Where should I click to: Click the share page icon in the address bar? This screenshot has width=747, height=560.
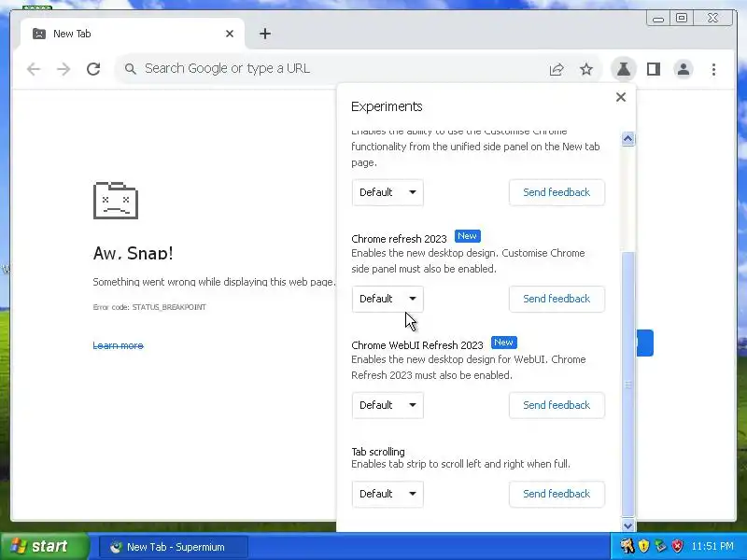click(x=557, y=69)
